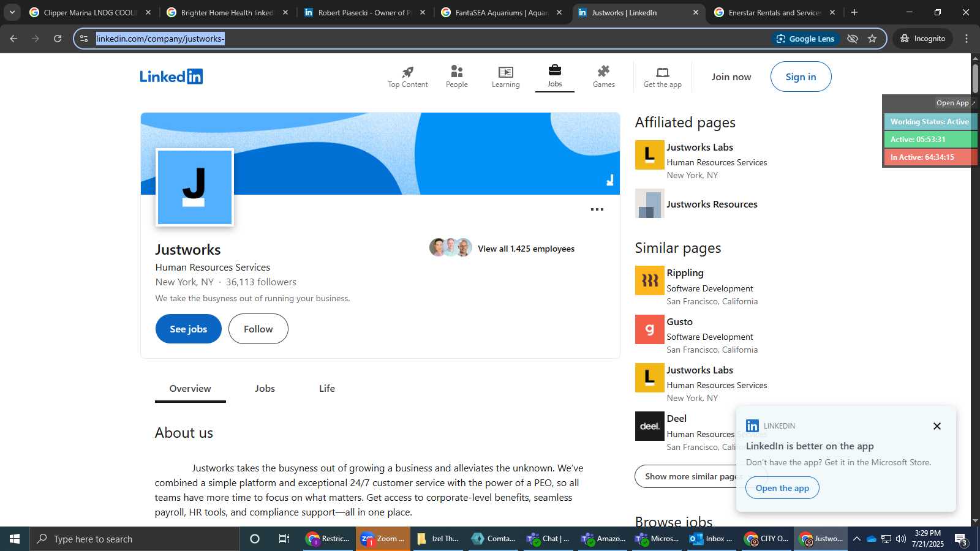Open the Chat Teams taskbar item
Screen dimensions: 980x551
click(548, 539)
